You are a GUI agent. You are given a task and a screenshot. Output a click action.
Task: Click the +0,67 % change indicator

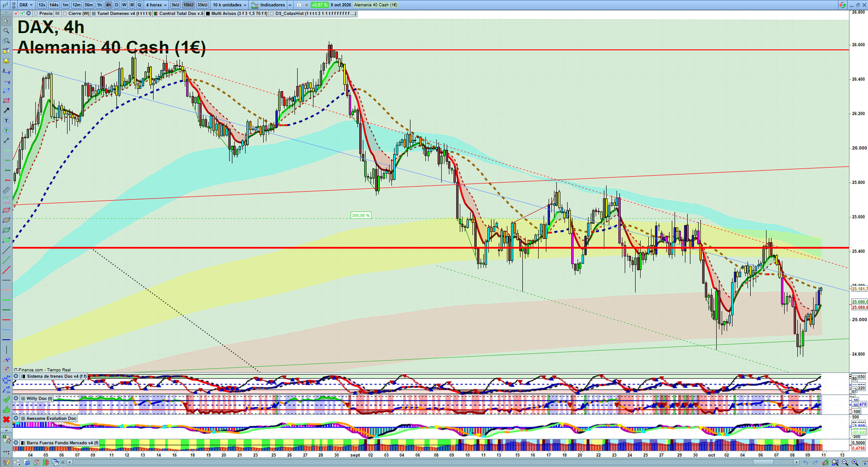pos(320,5)
